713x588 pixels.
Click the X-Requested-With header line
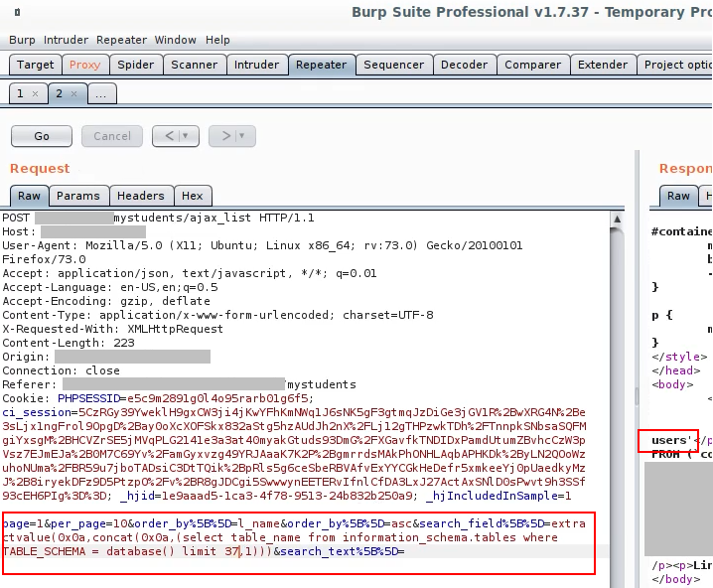coord(113,329)
